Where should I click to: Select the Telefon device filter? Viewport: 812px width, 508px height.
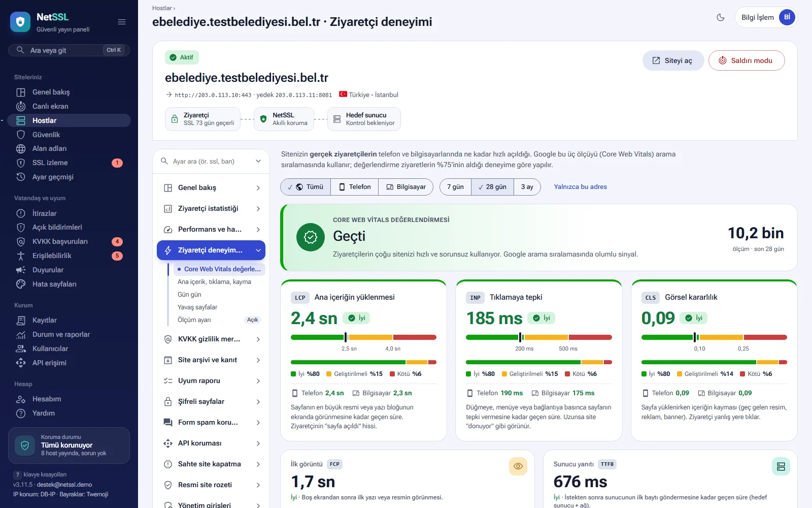click(355, 187)
